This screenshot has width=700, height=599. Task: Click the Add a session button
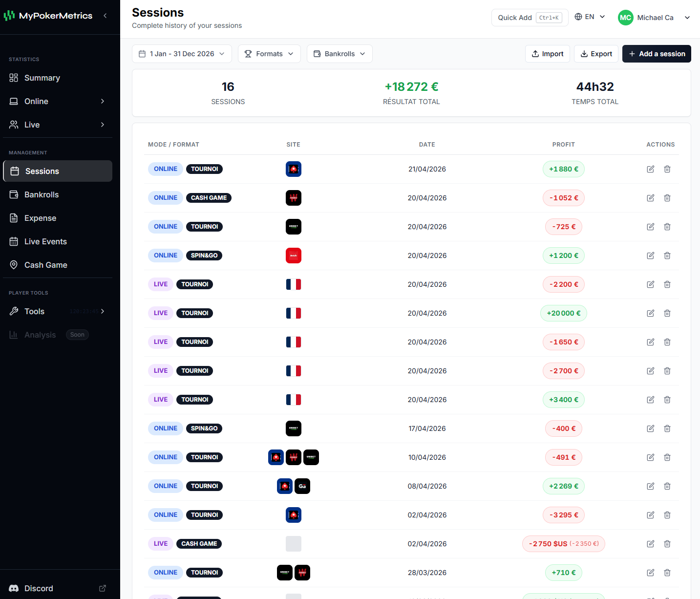point(657,54)
